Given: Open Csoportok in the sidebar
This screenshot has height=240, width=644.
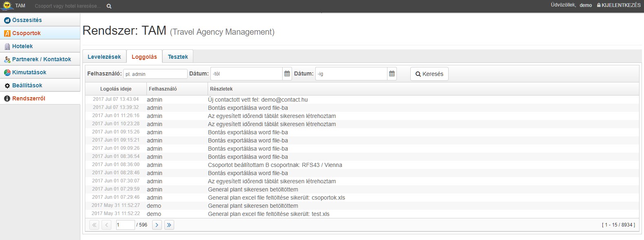Looking at the screenshot, I should click(x=27, y=33).
